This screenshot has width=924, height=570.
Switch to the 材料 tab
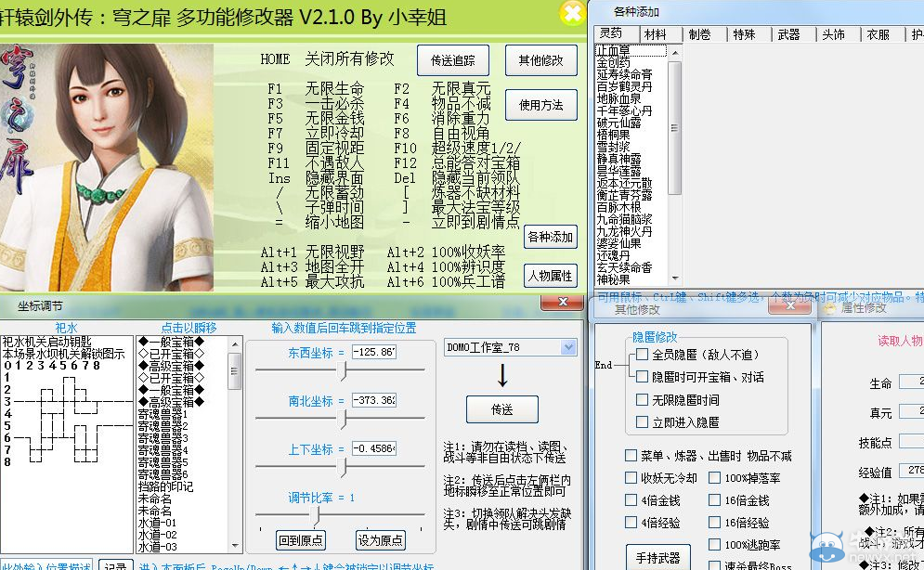pyautogui.click(x=656, y=34)
